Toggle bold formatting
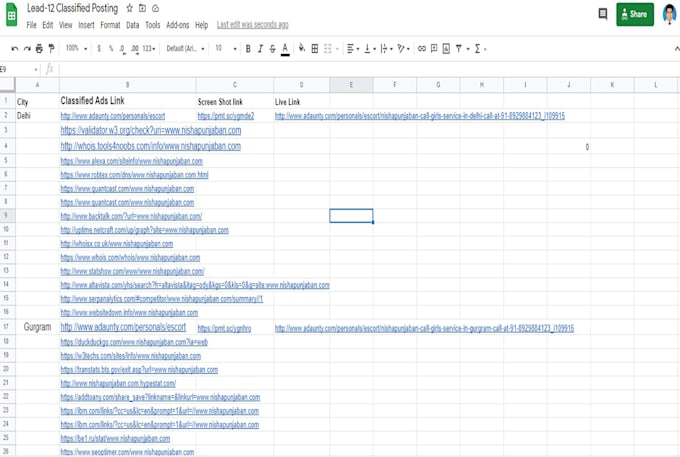 (248, 49)
